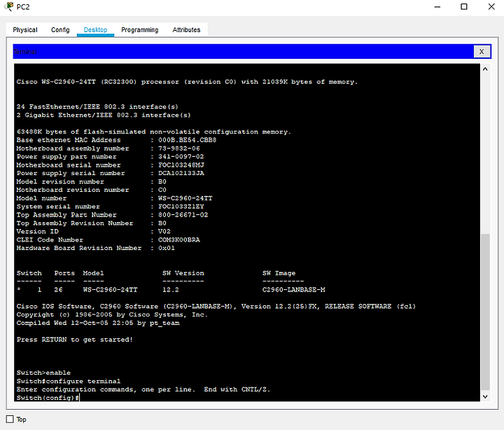The image size is (504, 430).
Task: Open the Physical tab
Action: coord(25,30)
